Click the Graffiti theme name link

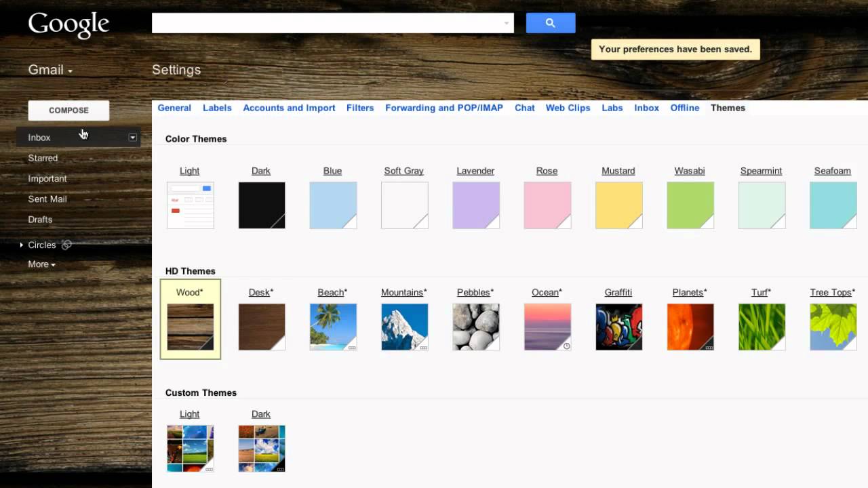(x=618, y=292)
